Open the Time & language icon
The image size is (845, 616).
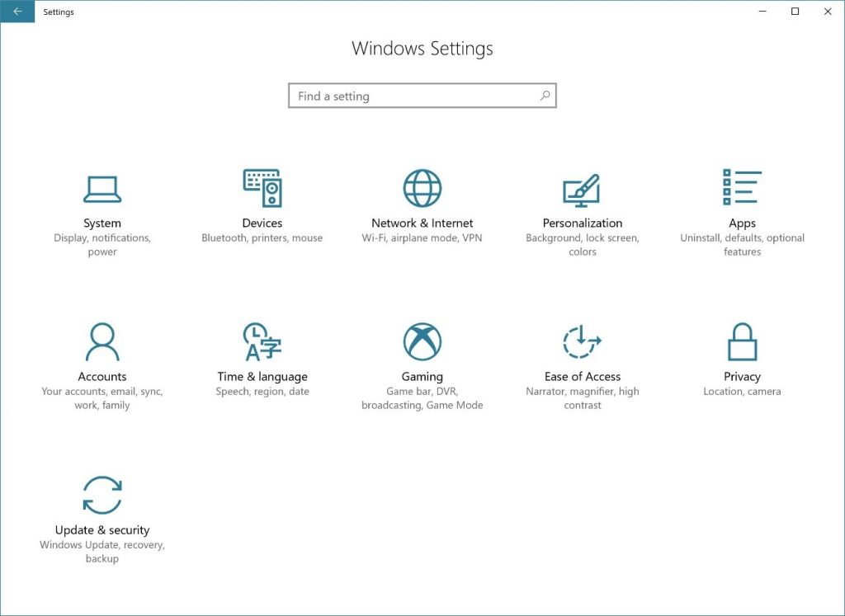point(262,341)
